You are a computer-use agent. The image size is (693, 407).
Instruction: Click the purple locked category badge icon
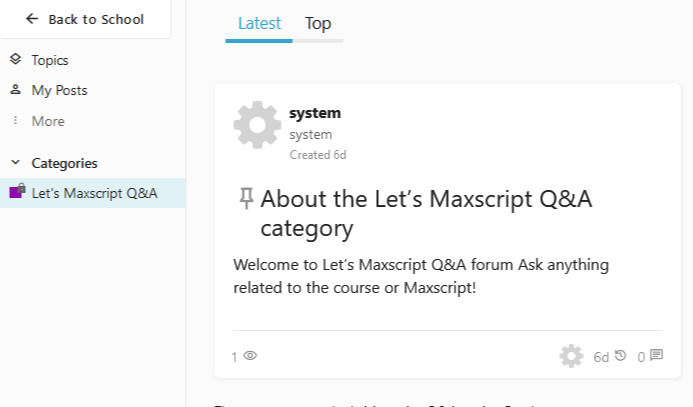click(x=17, y=191)
